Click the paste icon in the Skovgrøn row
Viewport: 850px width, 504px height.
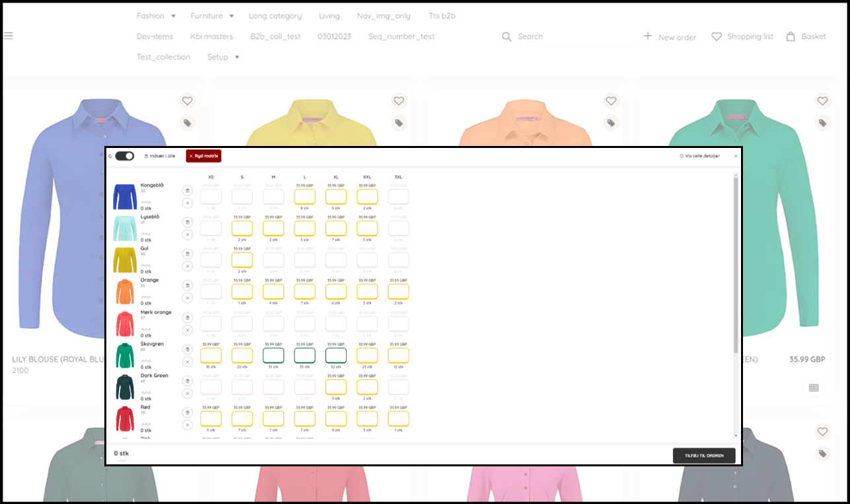pyautogui.click(x=188, y=349)
